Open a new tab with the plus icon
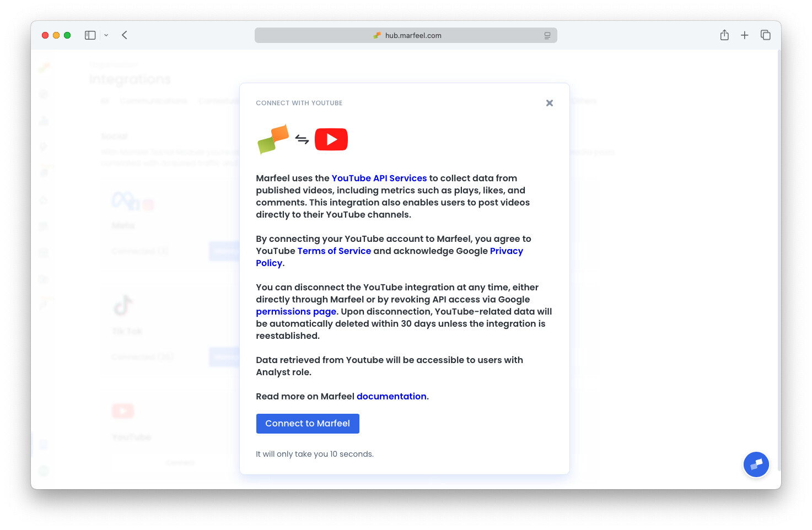Screen dimensions: 812x530 745,35
